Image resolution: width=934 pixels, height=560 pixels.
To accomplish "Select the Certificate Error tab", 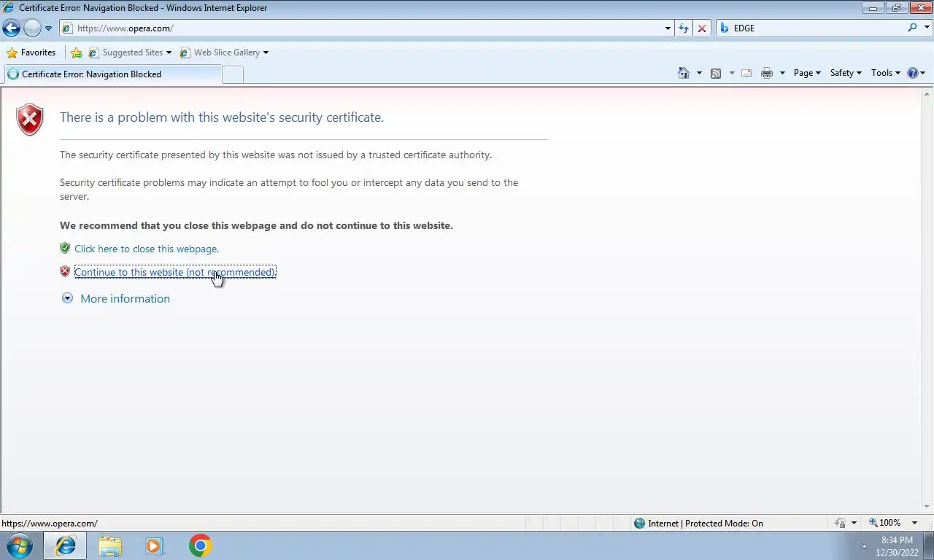I will point(112,74).
